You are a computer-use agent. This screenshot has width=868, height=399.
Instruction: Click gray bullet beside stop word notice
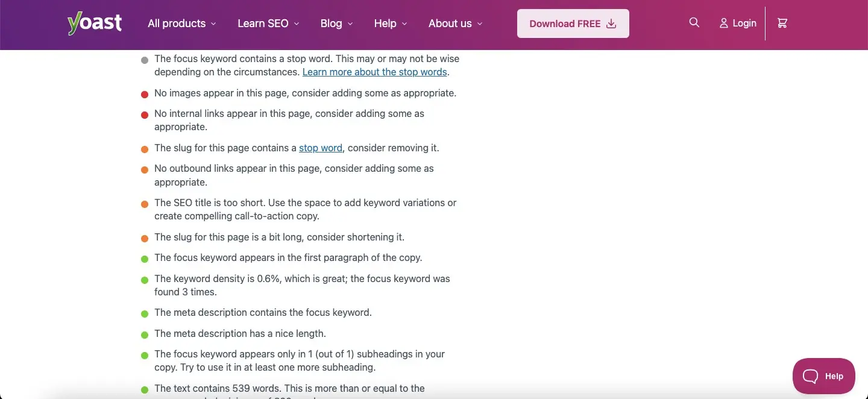coord(145,60)
